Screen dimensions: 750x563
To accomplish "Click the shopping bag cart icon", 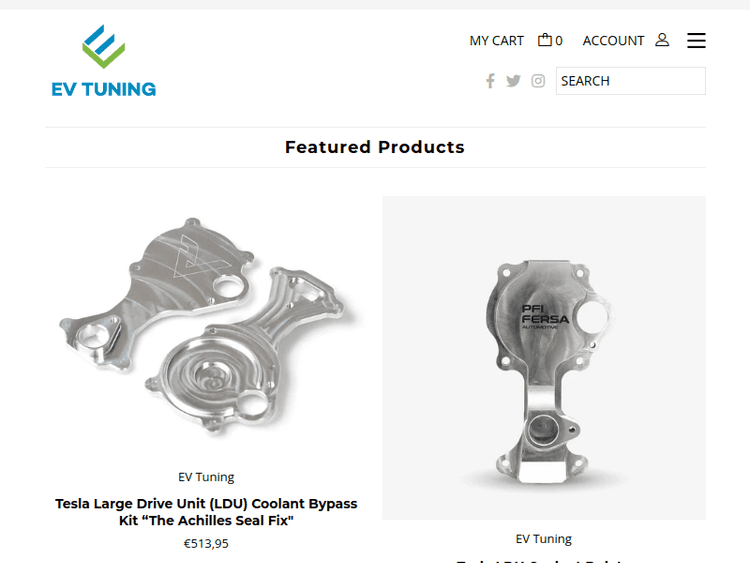I will point(544,40).
